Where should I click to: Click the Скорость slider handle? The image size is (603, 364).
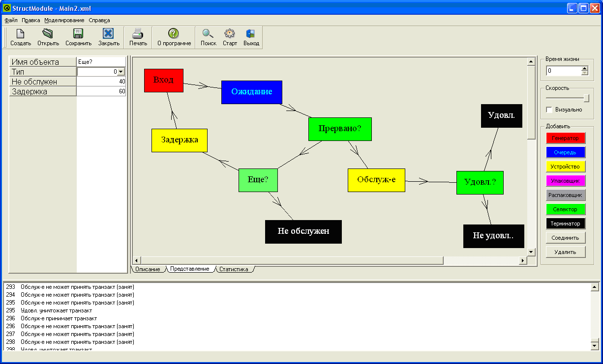(586, 98)
